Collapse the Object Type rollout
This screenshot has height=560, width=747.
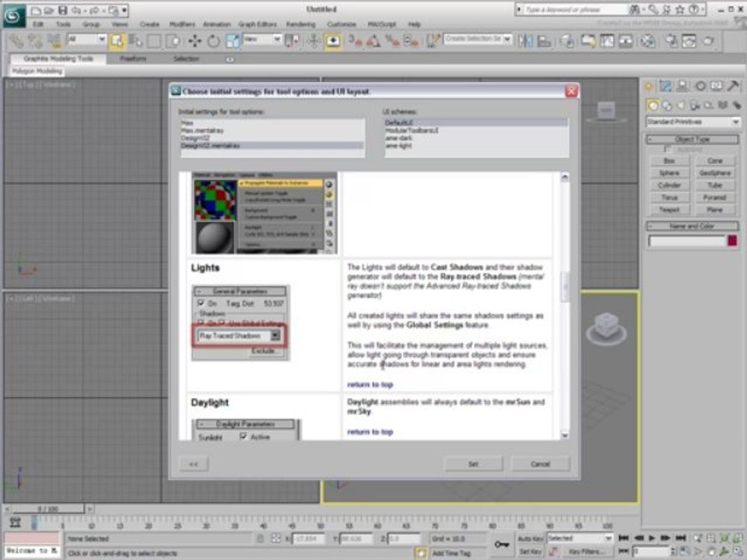[693, 139]
